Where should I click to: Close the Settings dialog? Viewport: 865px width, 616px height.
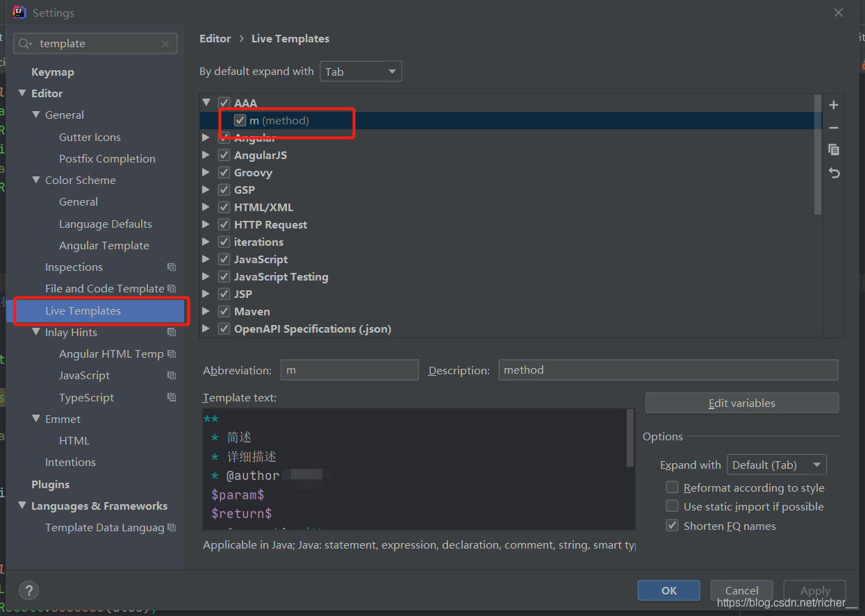point(839,13)
